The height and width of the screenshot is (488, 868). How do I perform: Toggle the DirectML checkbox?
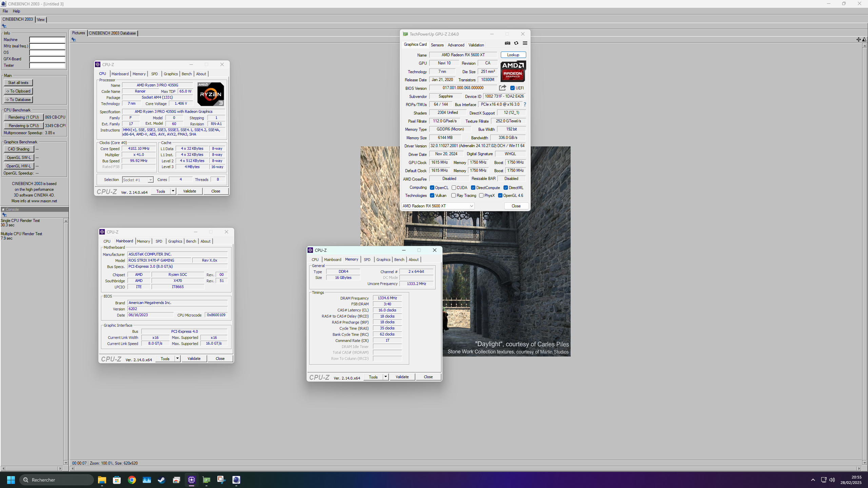click(x=506, y=188)
